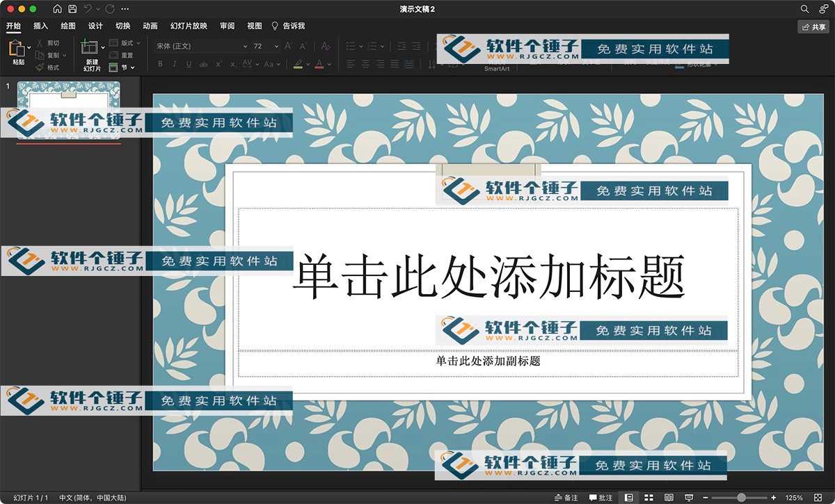Screen dimensions: 835x504
Task: Open the Transitions (切换) tab
Action: [122, 26]
